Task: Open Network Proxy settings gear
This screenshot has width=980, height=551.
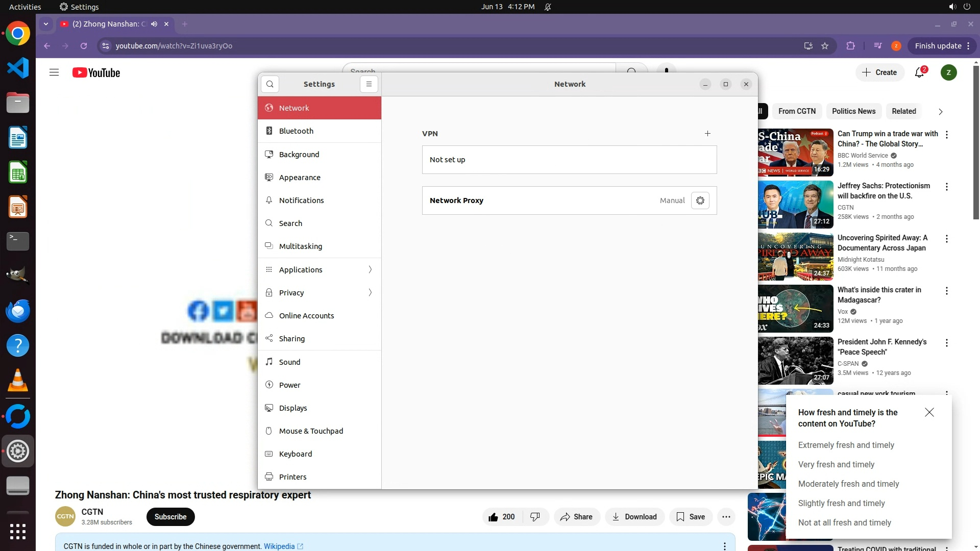Action: click(700, 201)
